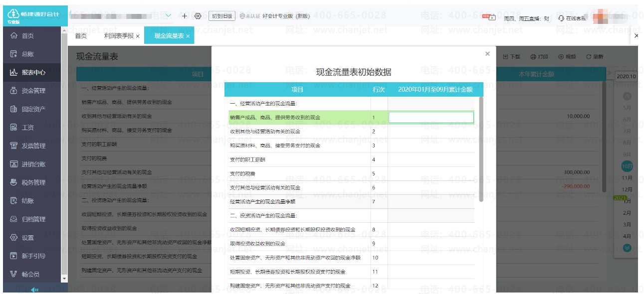Show later months with down arrow
This screenshot has width=644, height=294.
[627, 248]
